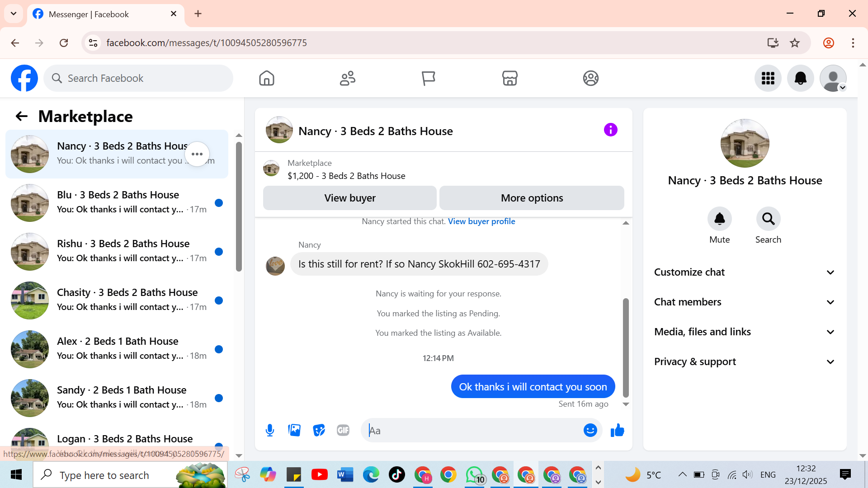Image resolution: width=868 pixels, height=488 pixels.
Task: Open Marketplace tab in the top navigation
Action: coord(509,78)
